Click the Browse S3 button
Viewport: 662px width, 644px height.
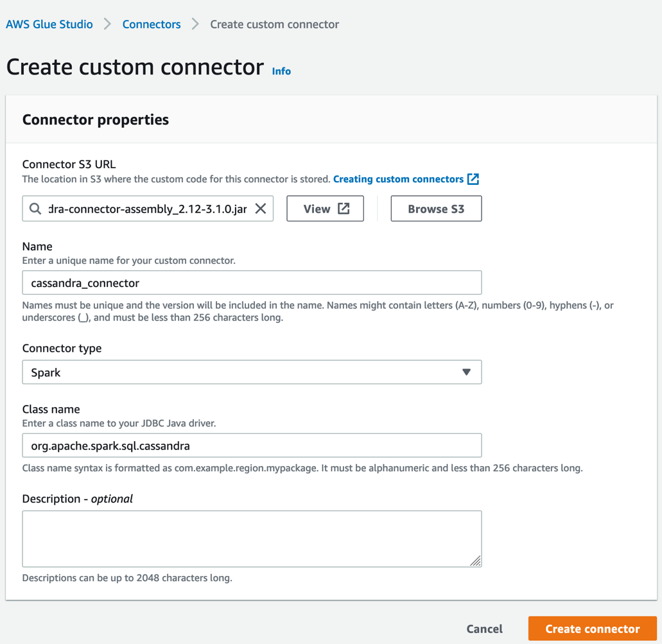[x=436, y=209]
